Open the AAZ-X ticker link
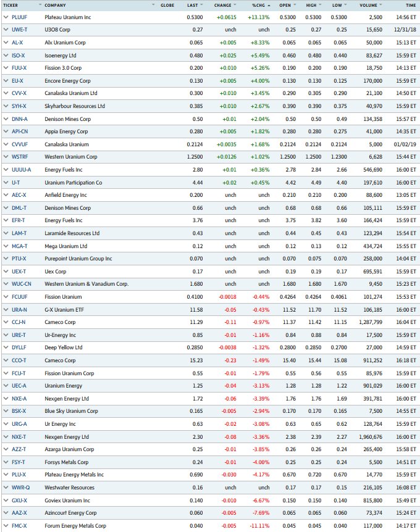Screen dimensions: 420x532 pos(19,513)
